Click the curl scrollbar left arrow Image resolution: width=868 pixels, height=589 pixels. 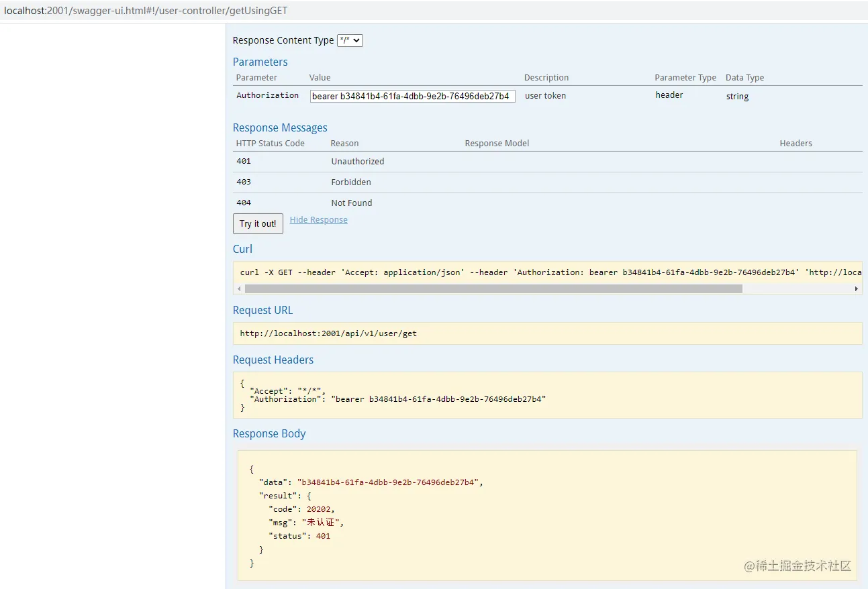coord(238,288)
